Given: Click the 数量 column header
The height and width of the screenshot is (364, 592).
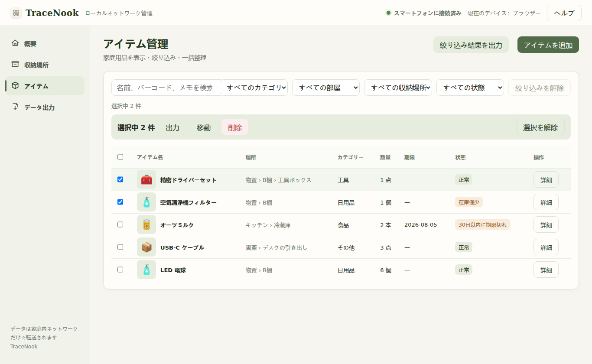Looking at the screenshot, I should point(385,157).
